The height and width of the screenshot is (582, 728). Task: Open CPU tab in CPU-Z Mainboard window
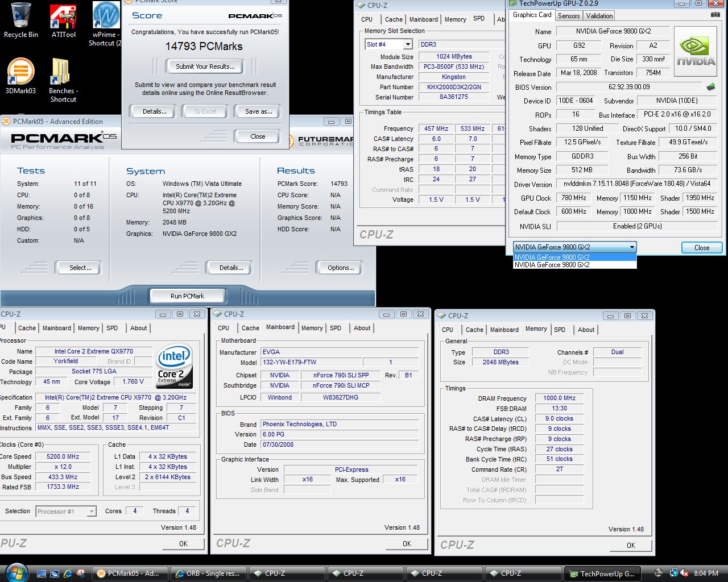point(224,328)
